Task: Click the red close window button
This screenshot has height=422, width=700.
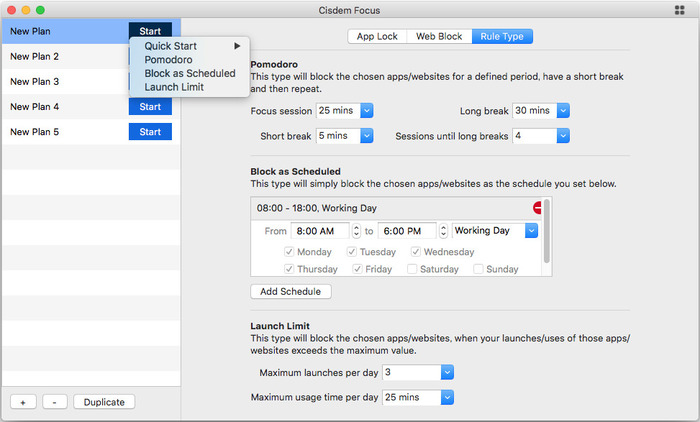Action: coord(12,10)
